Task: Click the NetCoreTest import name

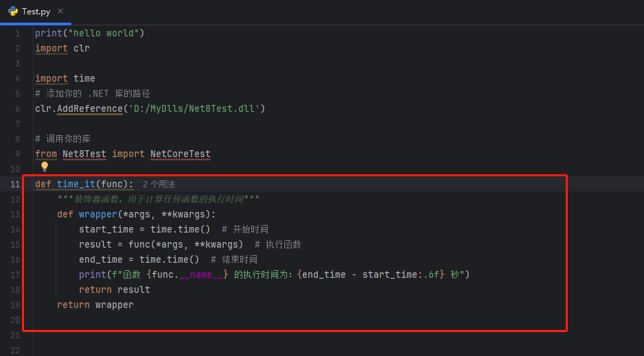Action: (x=180, y=154)
